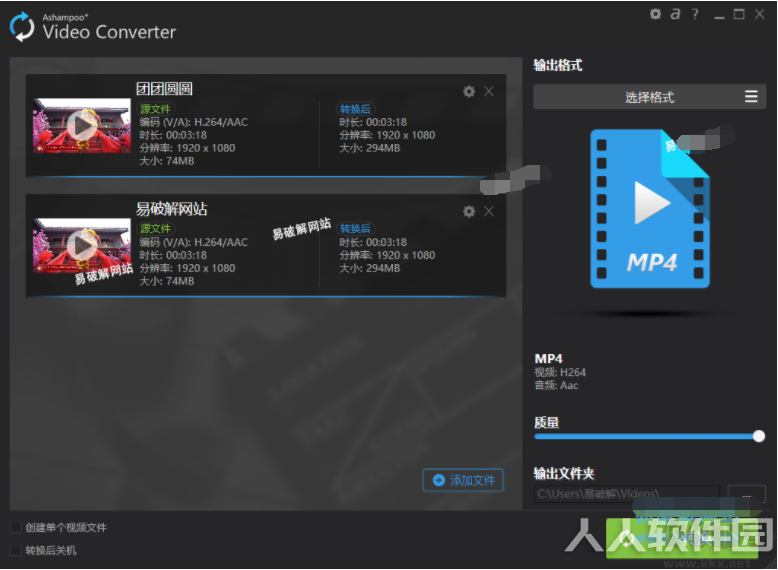Click the Ashampoo Video Converter logo icon
778x570 pixels.
tap(22, 27)
